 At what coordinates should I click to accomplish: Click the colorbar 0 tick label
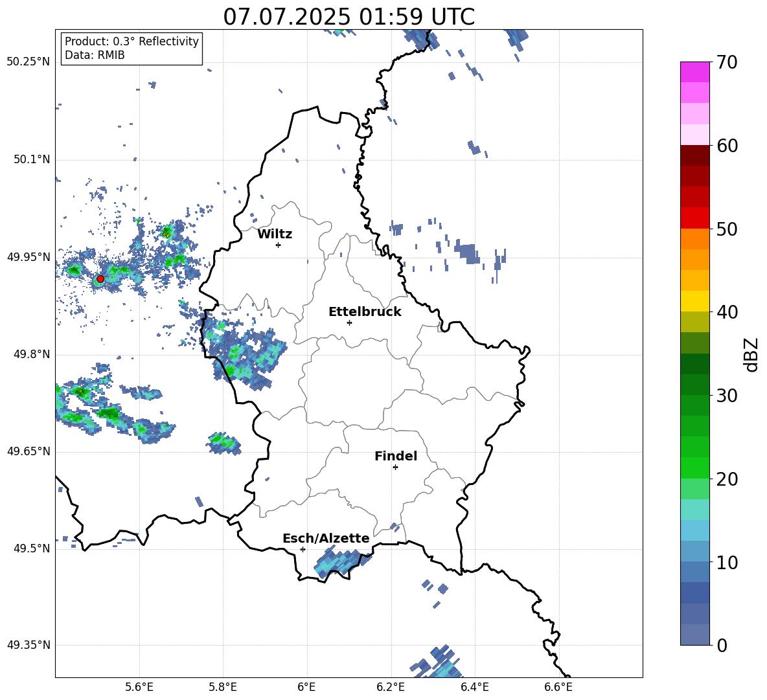(x=722, y=645)
